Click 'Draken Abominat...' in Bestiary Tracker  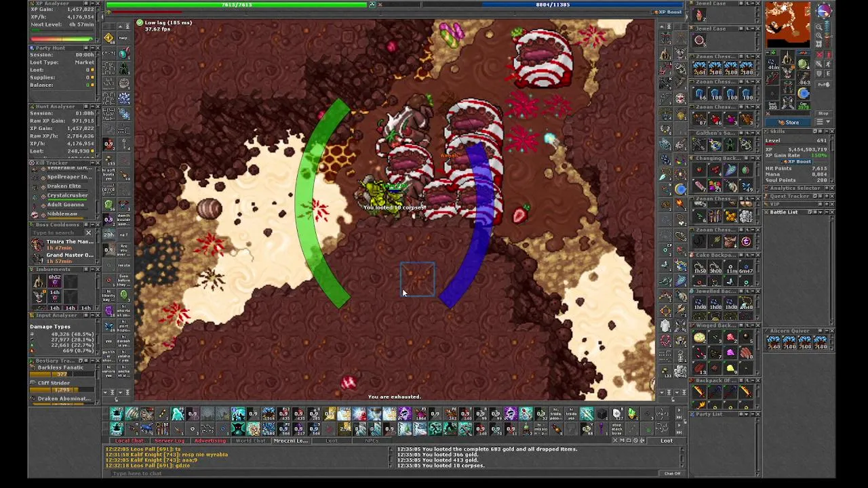(64, 399)
